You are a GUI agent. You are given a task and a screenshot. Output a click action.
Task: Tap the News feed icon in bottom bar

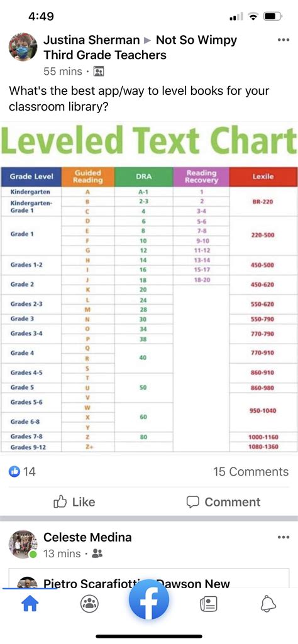coord(208,604)
